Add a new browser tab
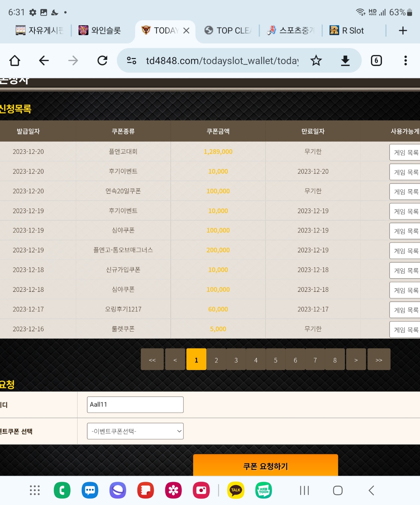 pos(403,31)
